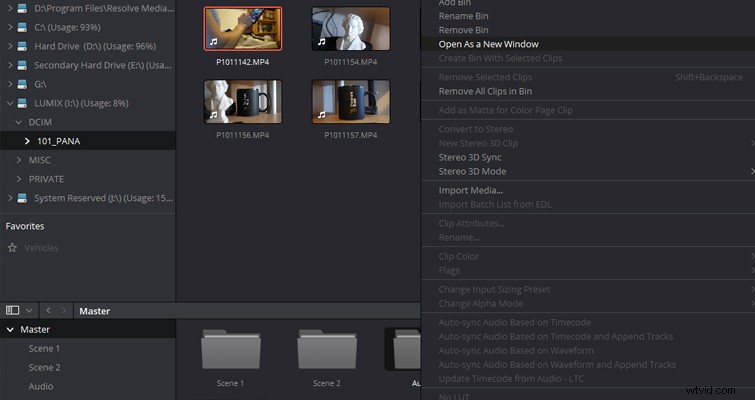
Task: Expand the PRIVATE folder node
Action: (19, 179)
